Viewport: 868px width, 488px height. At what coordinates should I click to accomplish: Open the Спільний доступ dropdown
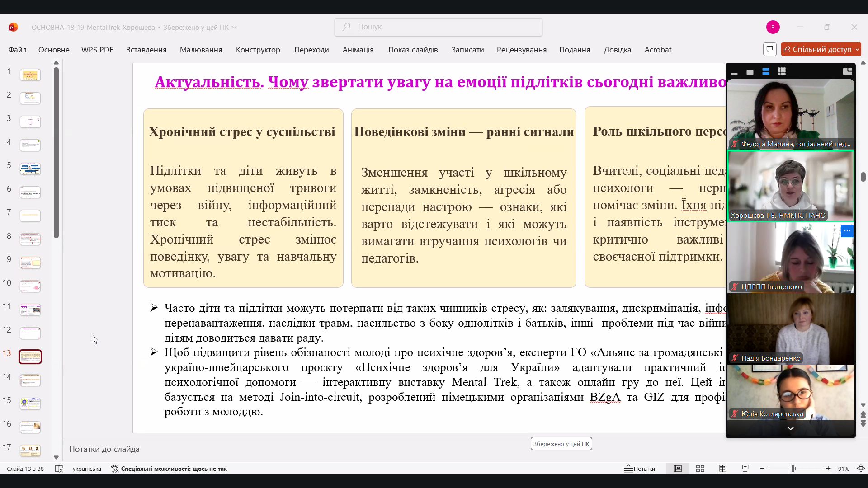point(856,49)
